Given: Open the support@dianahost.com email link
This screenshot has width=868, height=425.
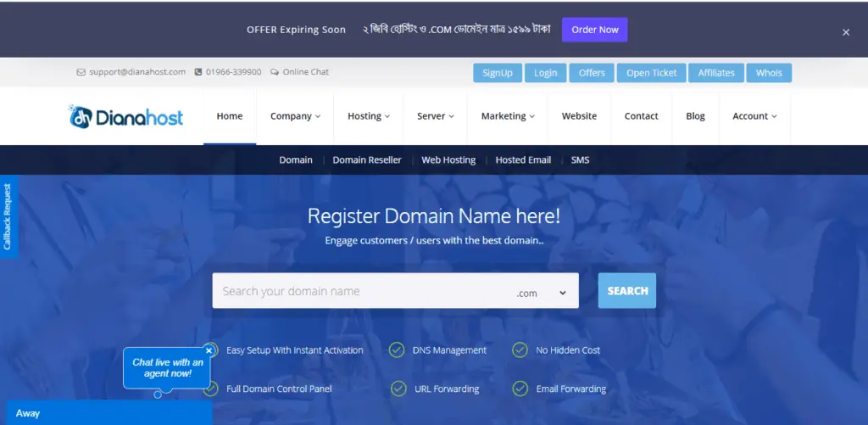Looking at the screenshot, I should tap(137, 72).
